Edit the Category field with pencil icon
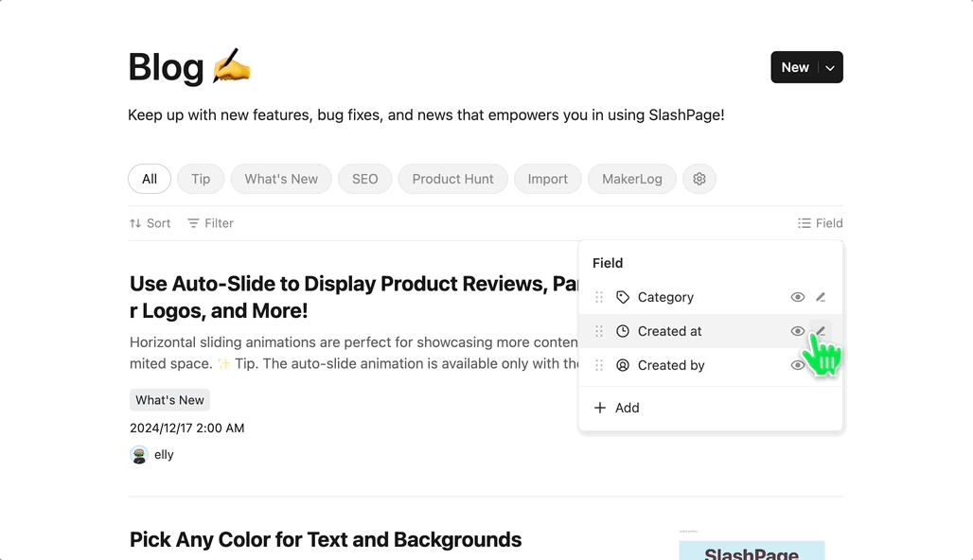The width and height of the screenshot is (973, 560). click(821, 297)
